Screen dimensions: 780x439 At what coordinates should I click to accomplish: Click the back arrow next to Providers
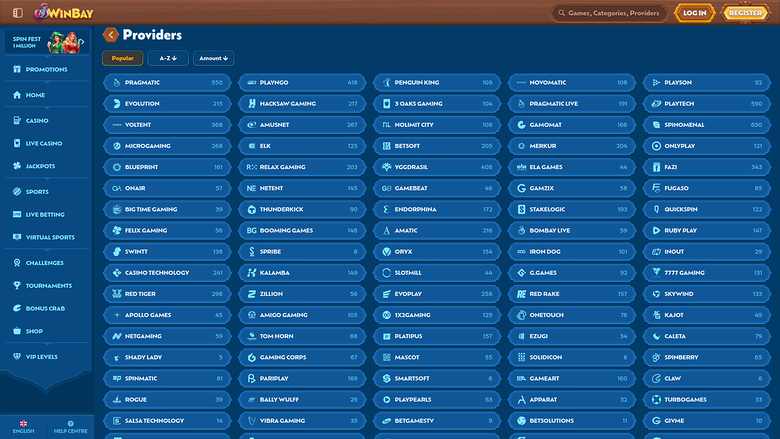[x=110, y=35]
